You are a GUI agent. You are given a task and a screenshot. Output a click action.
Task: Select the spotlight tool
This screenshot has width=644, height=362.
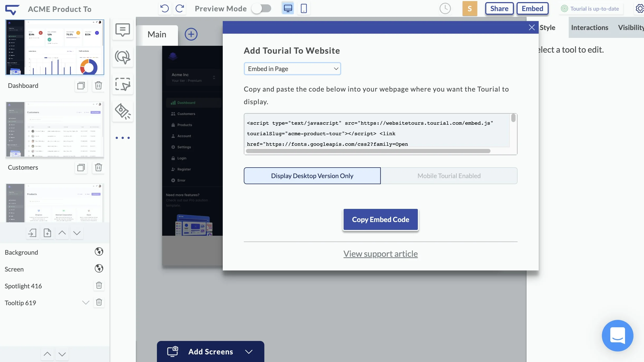[x=123, y=112]
